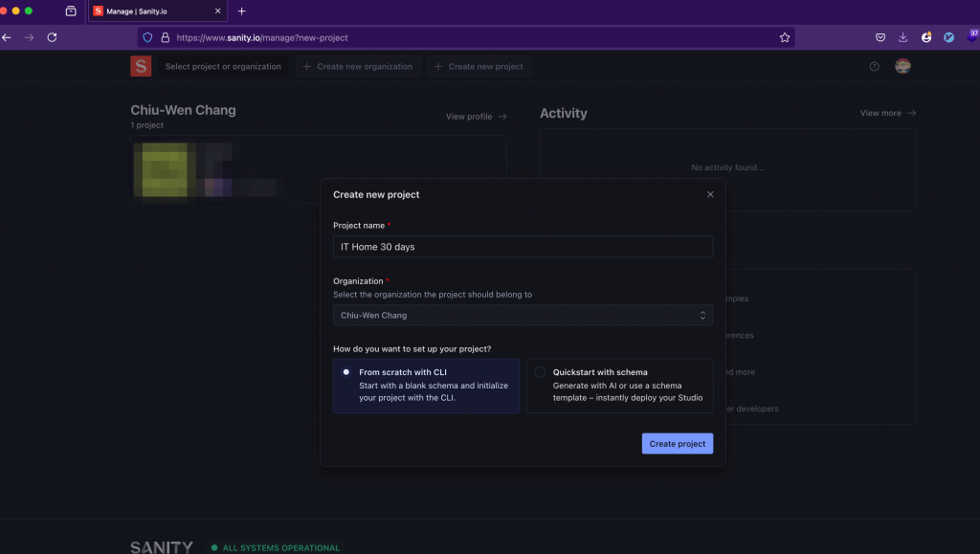Click the extension icon beside downloads
Viewport: 980px width, 554px height.
[x=926, y=37]
